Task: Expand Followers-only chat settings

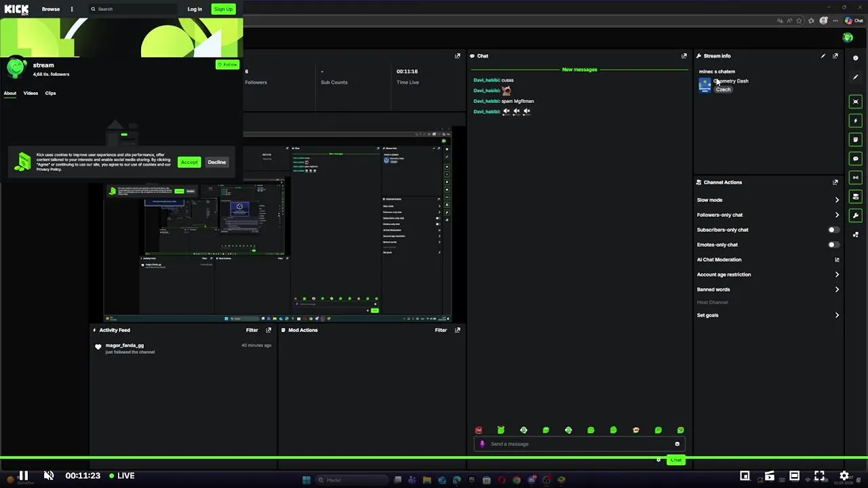Action: [x=837, y=215]
